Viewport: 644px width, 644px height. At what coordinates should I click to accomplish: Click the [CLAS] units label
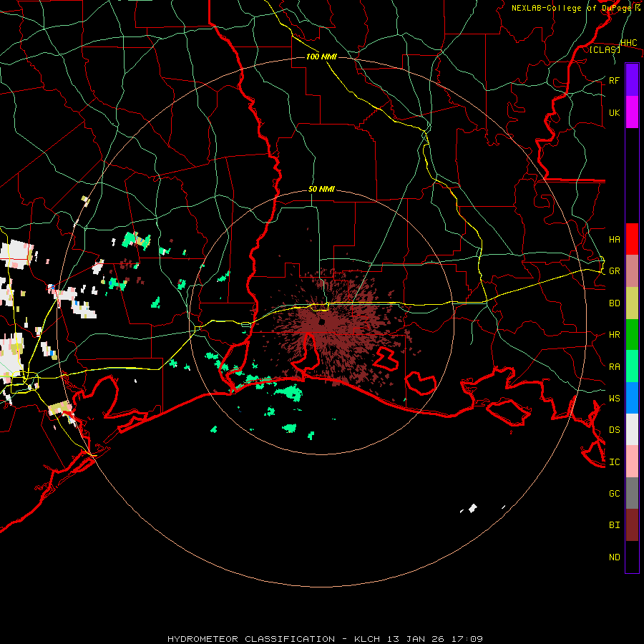pos(605,49)
